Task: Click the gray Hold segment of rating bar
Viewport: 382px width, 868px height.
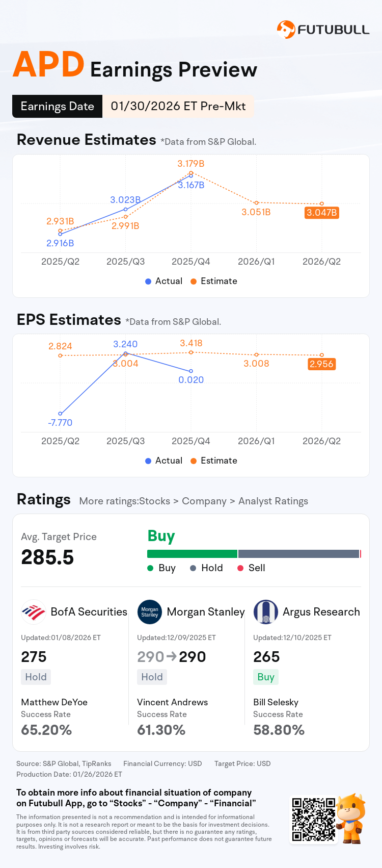Action: (298, 554)
